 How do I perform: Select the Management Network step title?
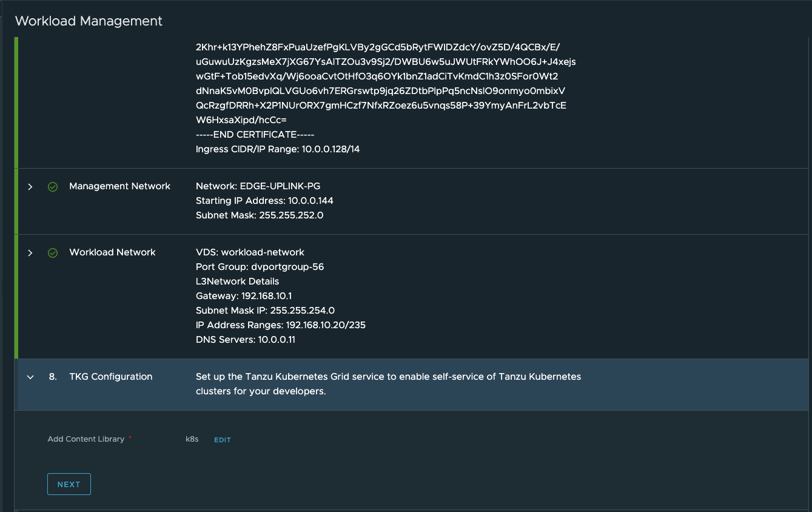click(x=119, y=186)
